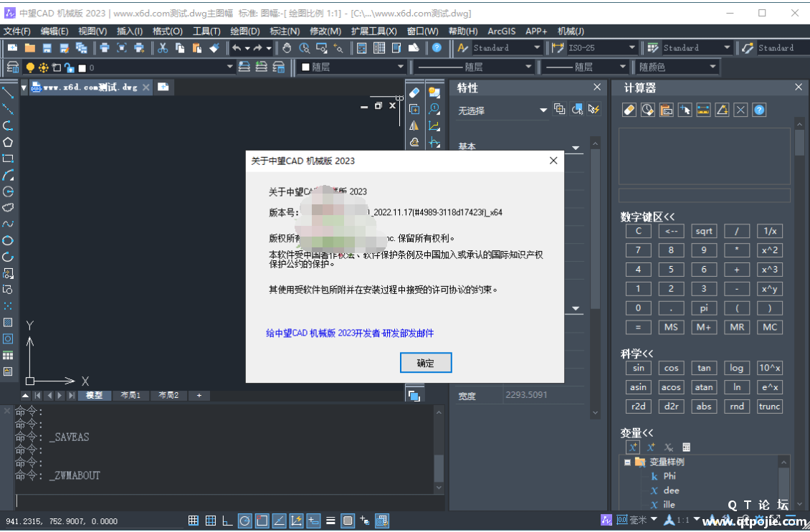Viewport: 810px width, 532px height.
Task: Toggle polar tracking in the status bar
Action: (245, 521)
